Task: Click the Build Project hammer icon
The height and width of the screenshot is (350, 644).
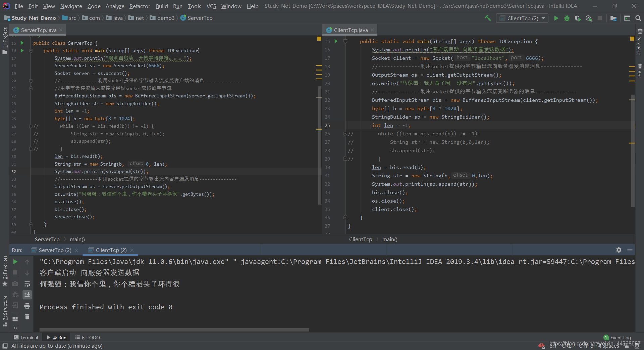Action: click(x=488, y=18)
